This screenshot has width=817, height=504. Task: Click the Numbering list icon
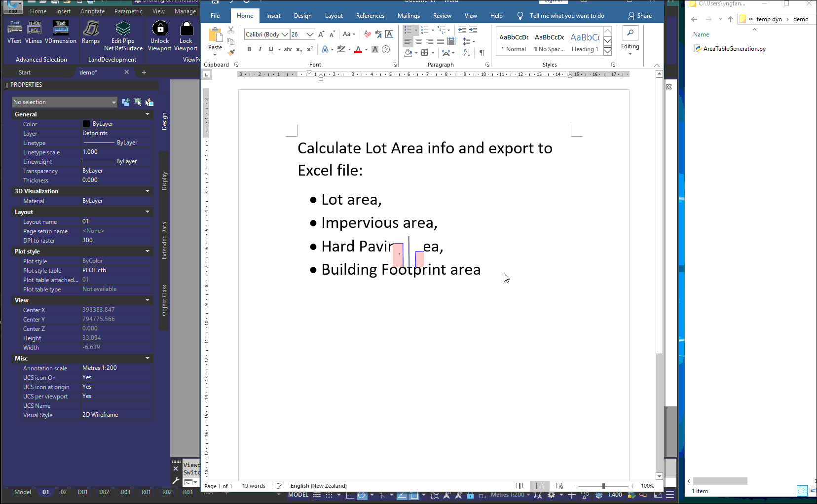(x=425, y=30)
